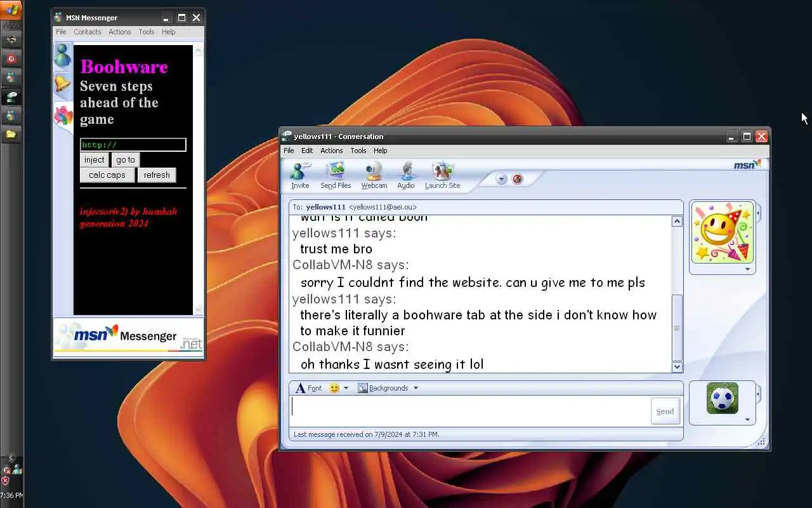Click the chat scrollbar thumb
Screen dimensions: 812x508
(x=677, y=328)
